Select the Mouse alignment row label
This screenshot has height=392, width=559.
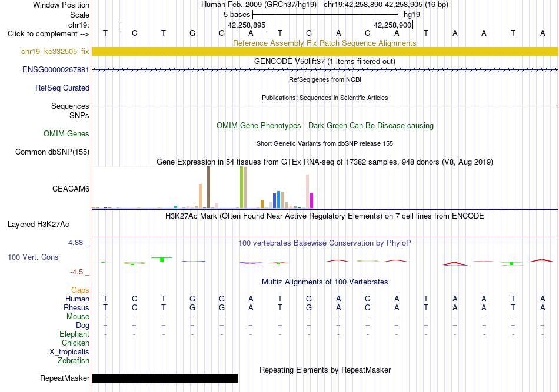point(78,317)
